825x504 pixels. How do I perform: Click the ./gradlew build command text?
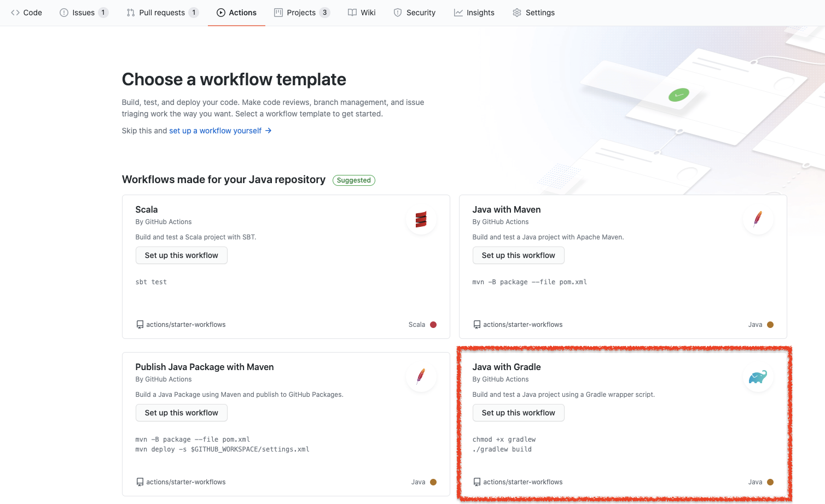click(x=502, y=449)
